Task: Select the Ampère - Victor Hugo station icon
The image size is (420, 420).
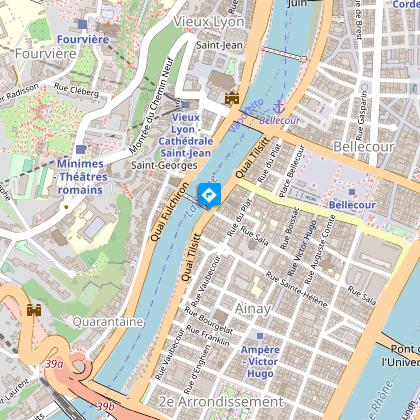Action: 260,336
